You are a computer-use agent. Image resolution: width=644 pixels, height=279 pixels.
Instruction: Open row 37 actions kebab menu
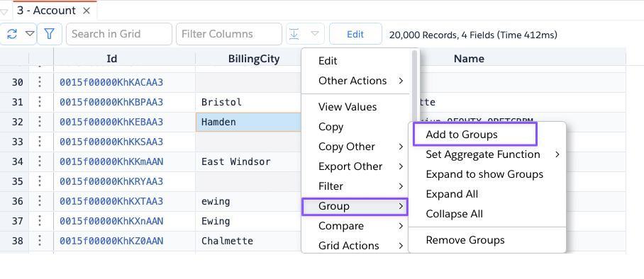(x=40, y=221)
